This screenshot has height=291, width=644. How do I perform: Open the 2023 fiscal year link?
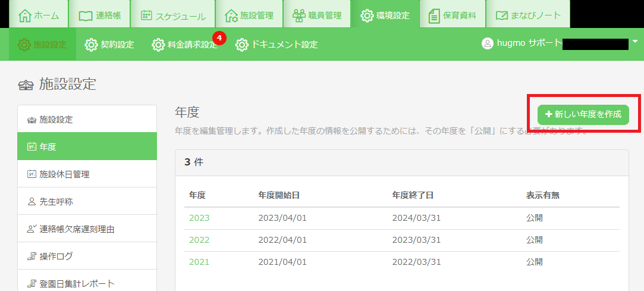coord(199,218)
